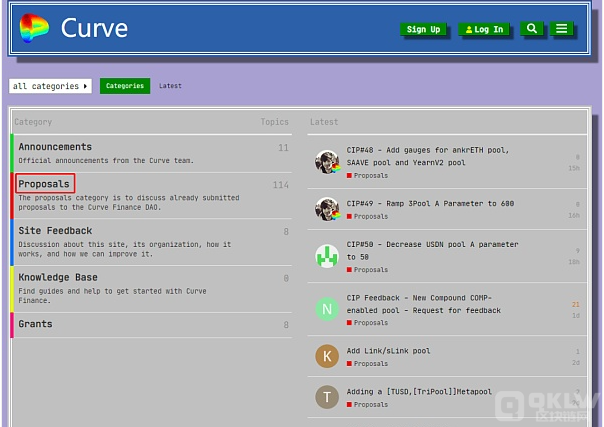The width and height of the screenshot is (604, 427).
Task: Click the Curve site title text
Action: coord(94,28)
